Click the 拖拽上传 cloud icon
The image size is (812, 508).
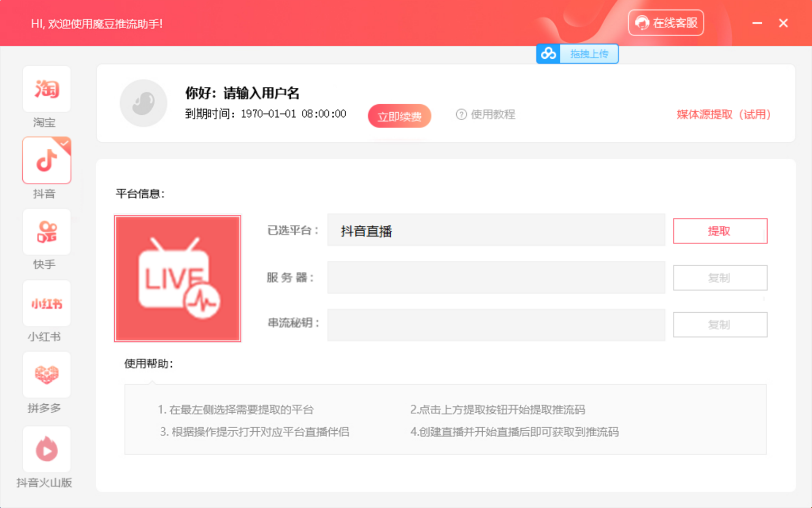pos(548,53)
